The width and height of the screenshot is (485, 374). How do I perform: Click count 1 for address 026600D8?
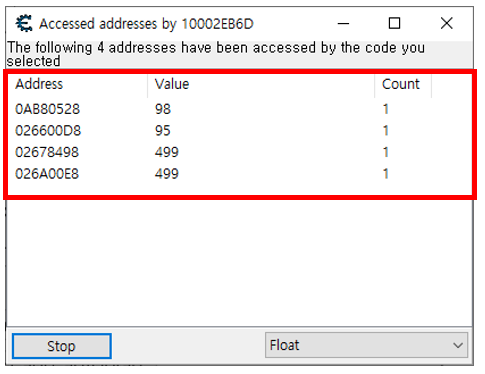[x=386, y=130]
